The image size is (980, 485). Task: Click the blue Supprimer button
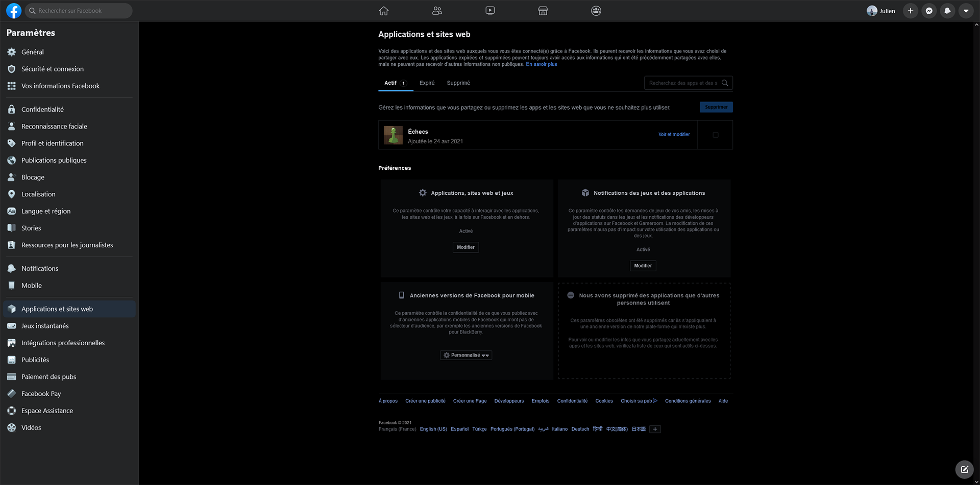tap(716, 107)
